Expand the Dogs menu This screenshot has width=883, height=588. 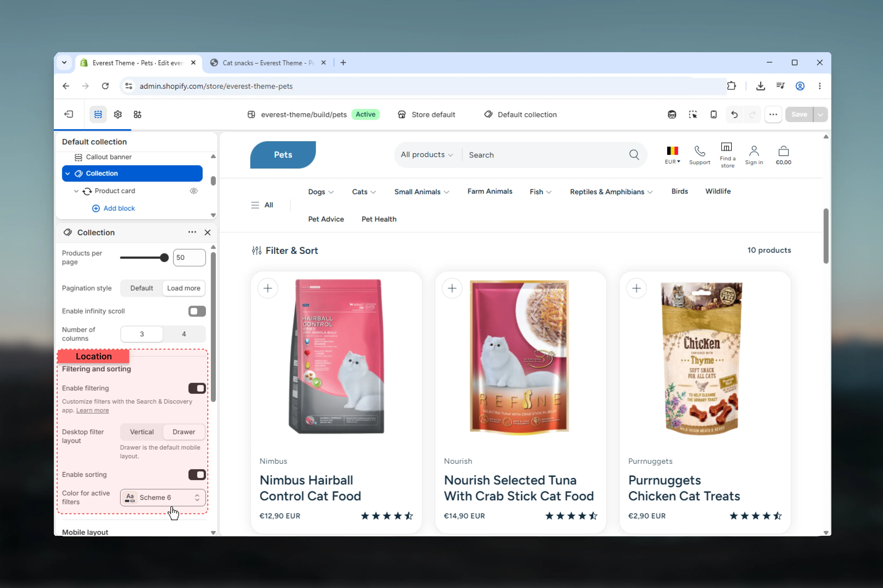tap(321, 192)
